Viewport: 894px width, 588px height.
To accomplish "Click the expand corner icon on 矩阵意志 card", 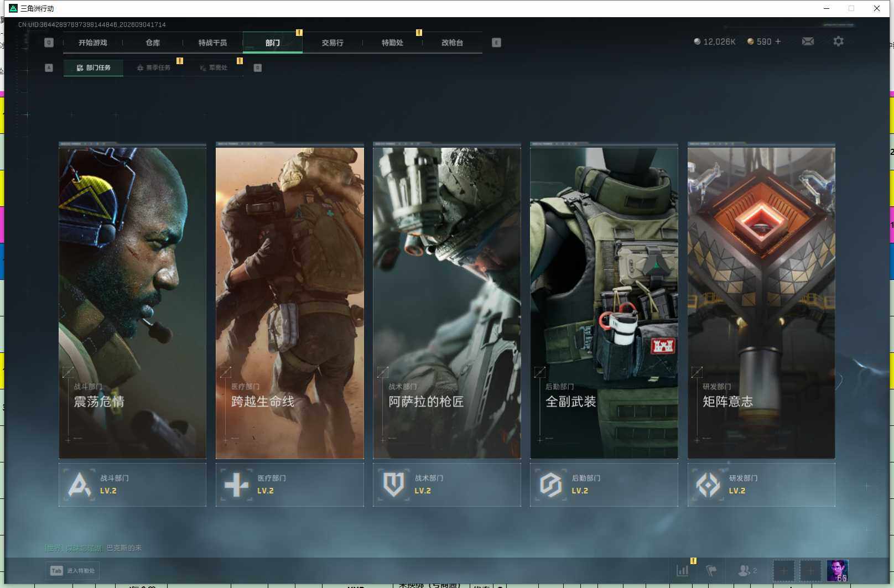I will coord(697,372).
